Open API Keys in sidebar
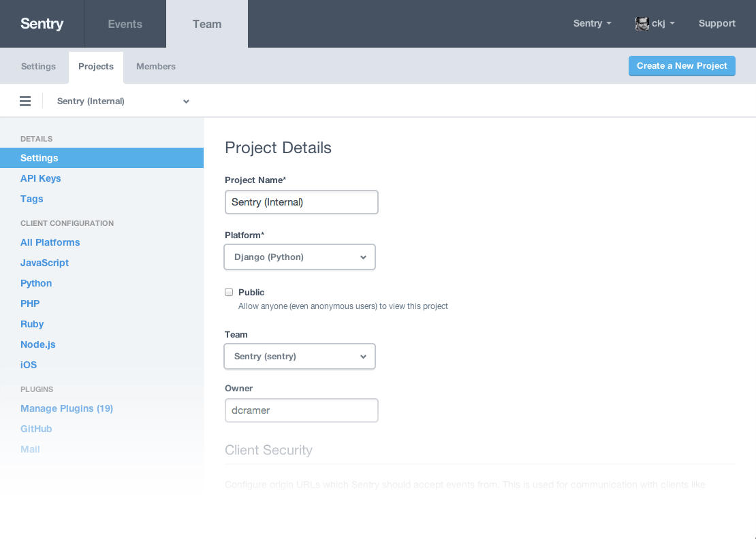Image resolution: width=756 pixels, height=539 pixels. pyautogui.click(x=41, y=178)
